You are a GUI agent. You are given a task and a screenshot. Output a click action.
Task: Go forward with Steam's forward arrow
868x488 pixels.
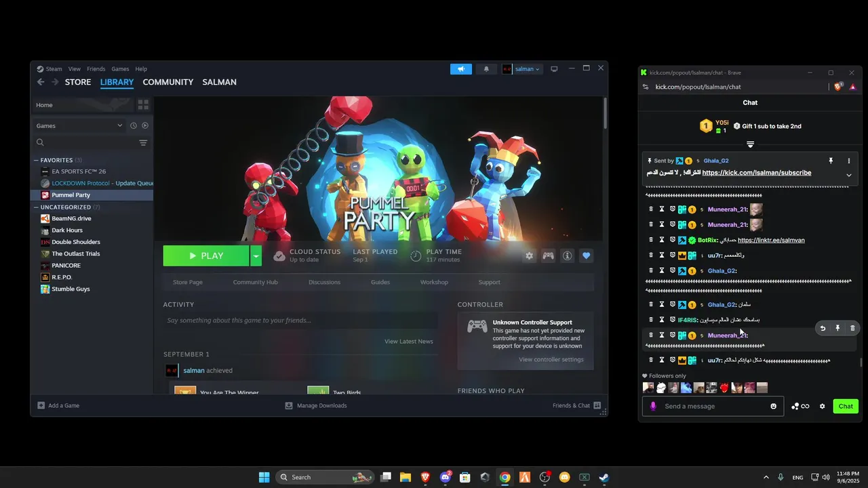coord(55,82)
